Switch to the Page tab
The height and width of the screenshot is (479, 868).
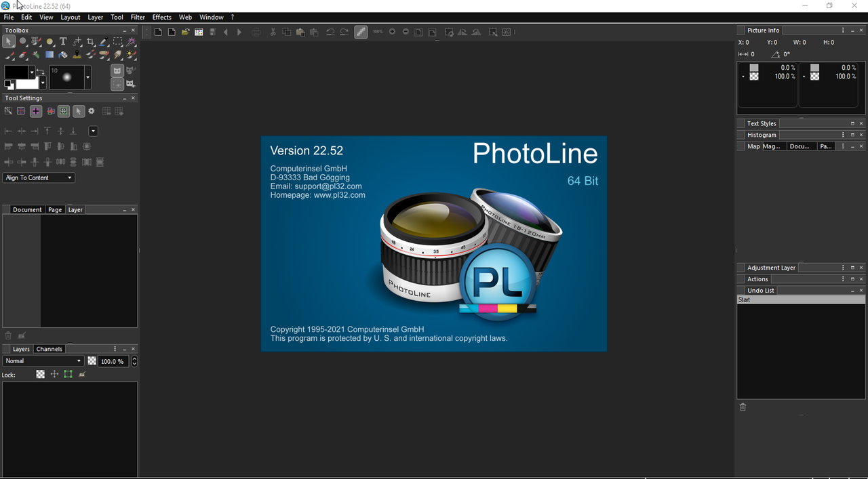(55, 210)
